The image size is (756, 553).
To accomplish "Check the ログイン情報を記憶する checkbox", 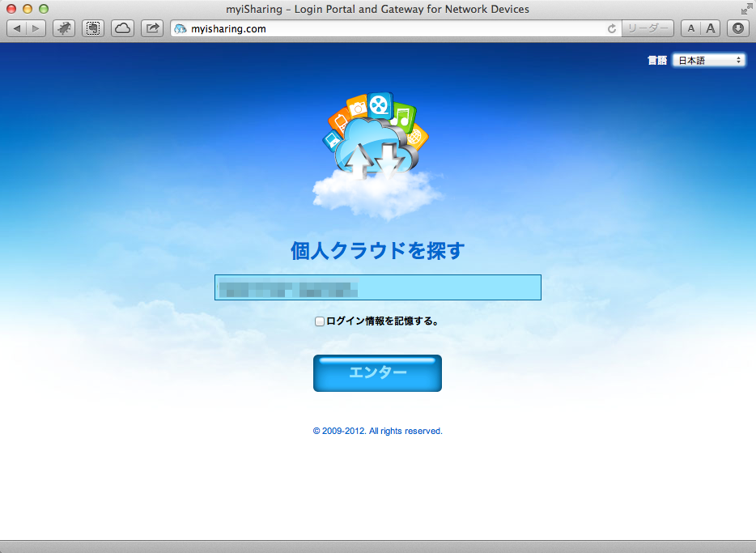I will (319, 321).
